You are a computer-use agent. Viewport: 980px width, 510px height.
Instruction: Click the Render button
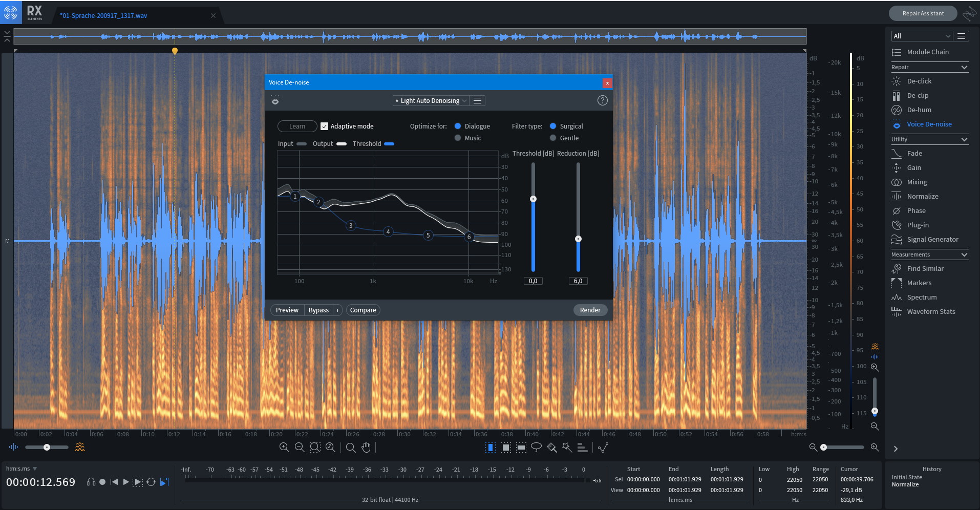[590, 310]
